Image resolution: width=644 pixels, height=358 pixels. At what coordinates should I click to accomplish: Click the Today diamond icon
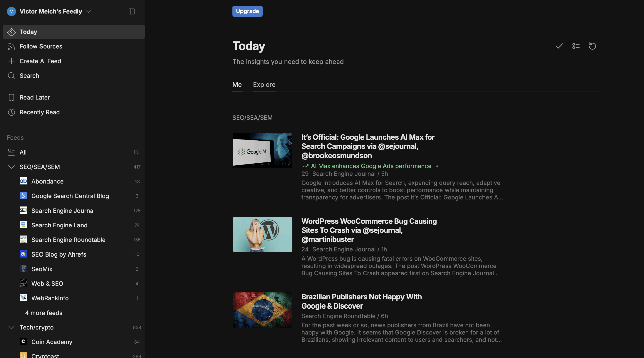[x=11, y=32]
